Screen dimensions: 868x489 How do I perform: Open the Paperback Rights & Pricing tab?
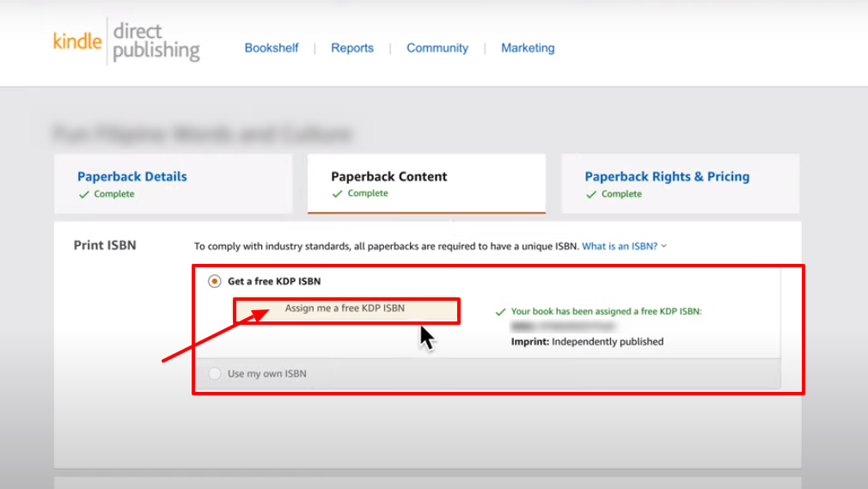click(667, 176)
